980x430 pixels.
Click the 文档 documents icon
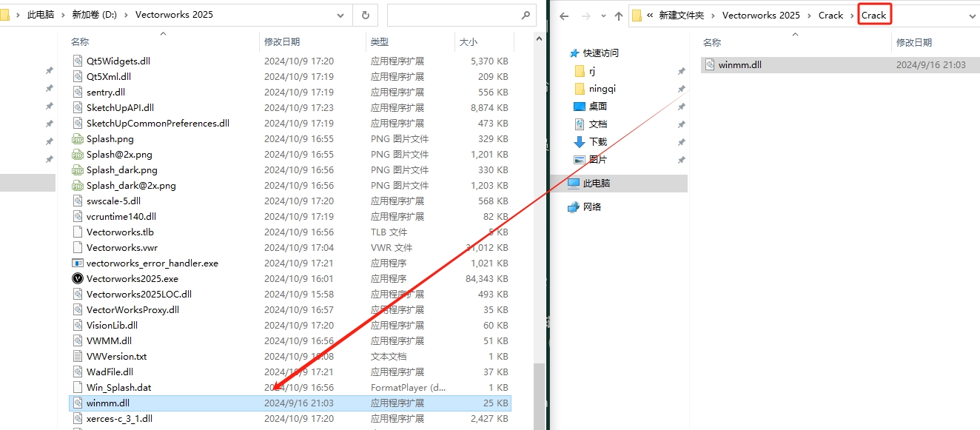coord(580,124)
